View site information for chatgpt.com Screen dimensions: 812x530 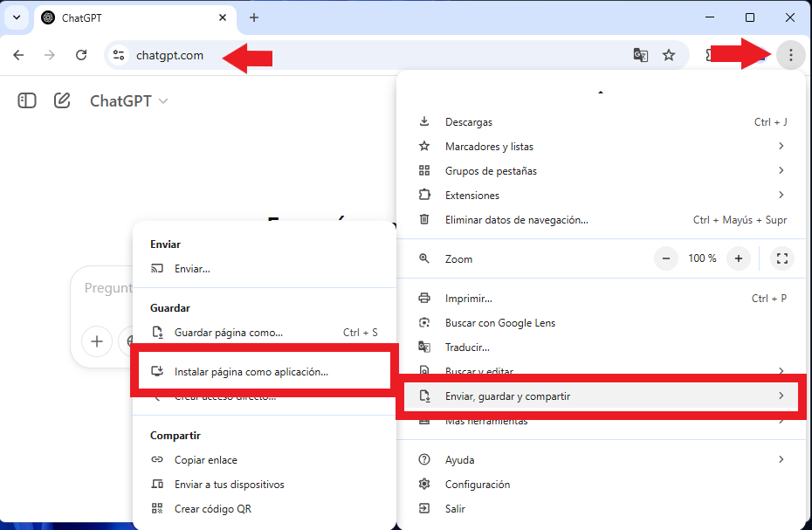click(x=119, y=55)
